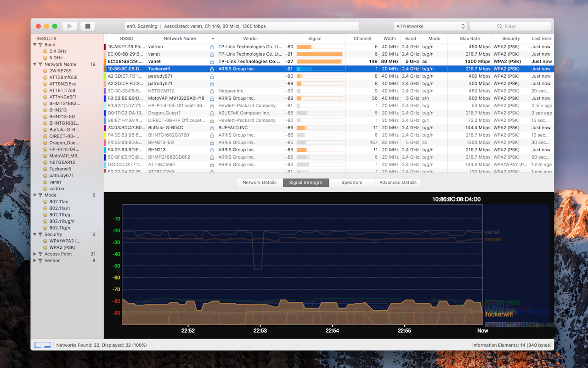Start a new scan with the play icon
Screen dimensions: 588x368
click(69, 26)
